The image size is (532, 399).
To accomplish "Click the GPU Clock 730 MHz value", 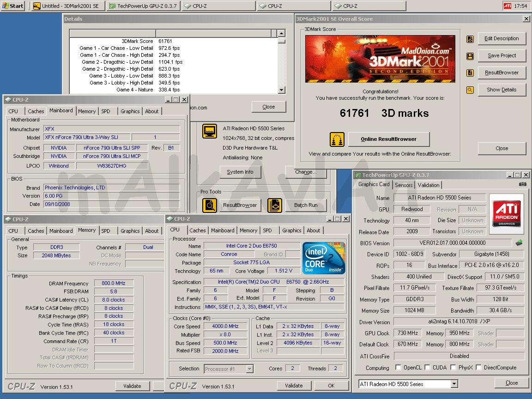I will coord(408,333).
